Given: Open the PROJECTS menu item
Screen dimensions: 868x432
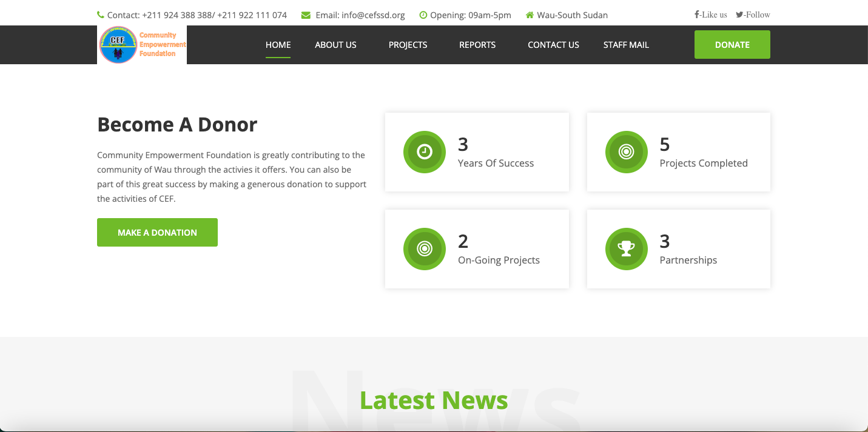Looking at the screenshot, I should [x=408, y=45].
